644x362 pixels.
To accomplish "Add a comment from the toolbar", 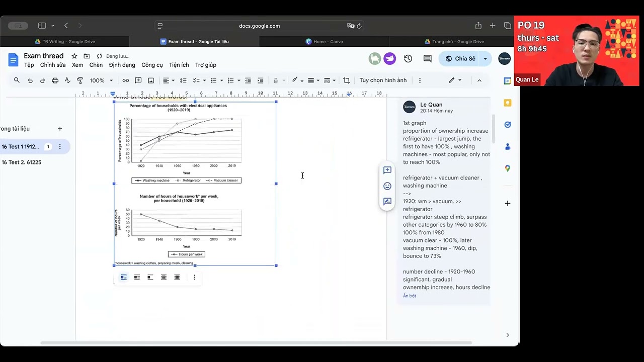I will [138, 80].
